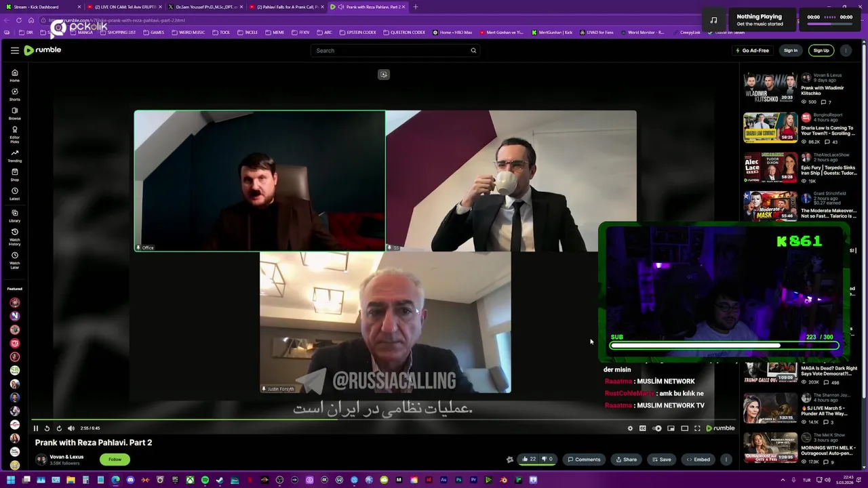Open Watch Later in sidebar

(x=14, y=261)
